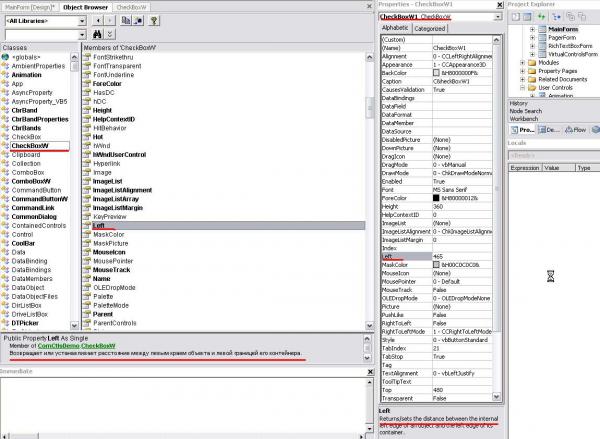Click the ForeColor property icon in members list
600x439 pixels.
87,83
